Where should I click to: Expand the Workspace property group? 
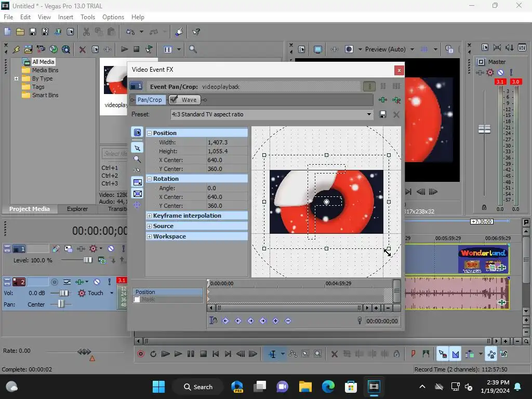pos(149,236)
